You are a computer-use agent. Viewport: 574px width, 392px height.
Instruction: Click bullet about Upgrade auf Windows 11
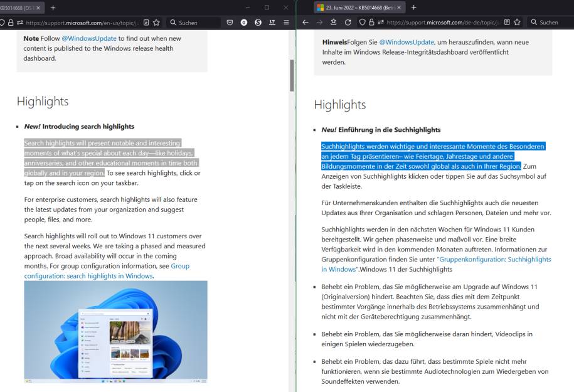click(x=430, y=302)
